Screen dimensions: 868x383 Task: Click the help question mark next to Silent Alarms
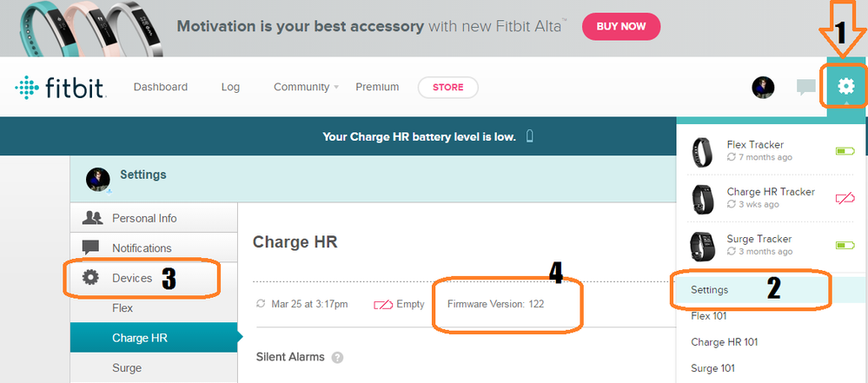pyautogui.click(x=337, y=358)
